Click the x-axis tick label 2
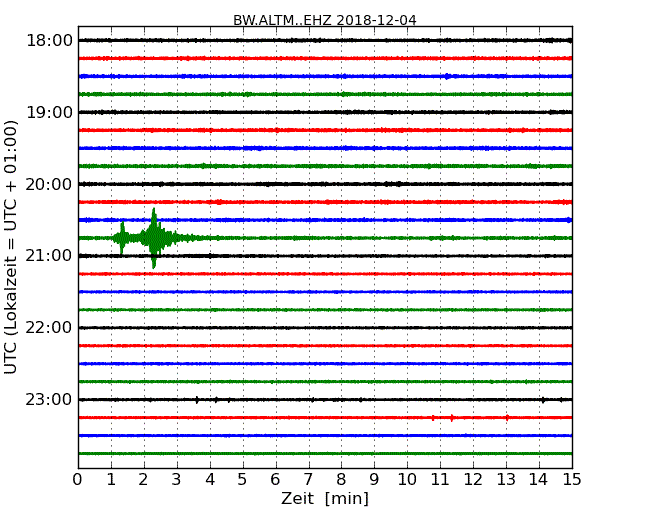The width and height of the screenshot is (650, 520). 143,480
